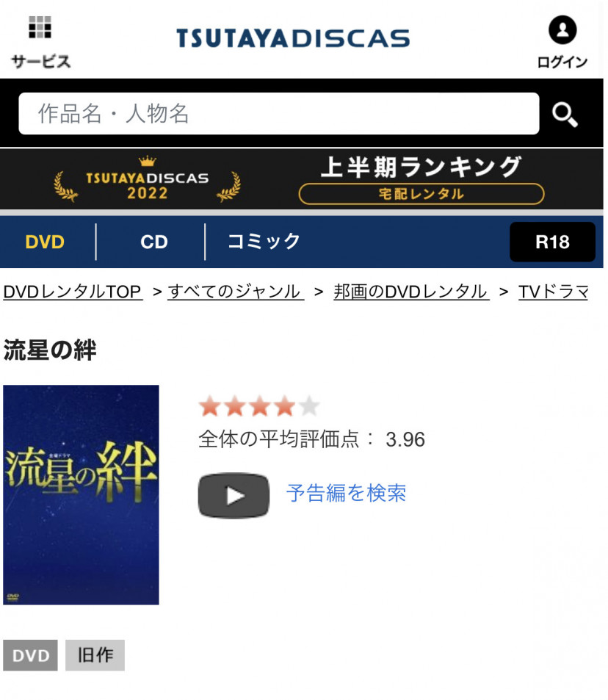The image size is (608, 700).
Task: Click the ログイン user profile icon
Action: point(562,30)
